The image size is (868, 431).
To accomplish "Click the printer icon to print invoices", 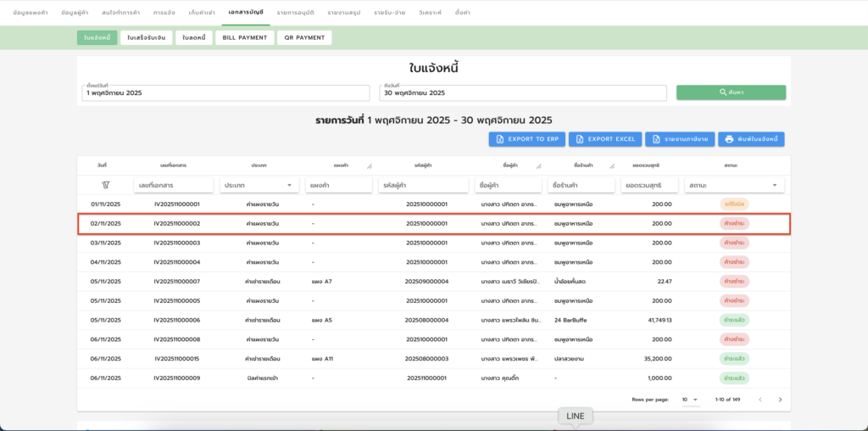I will pyautogui.click(x=729, y=139).
